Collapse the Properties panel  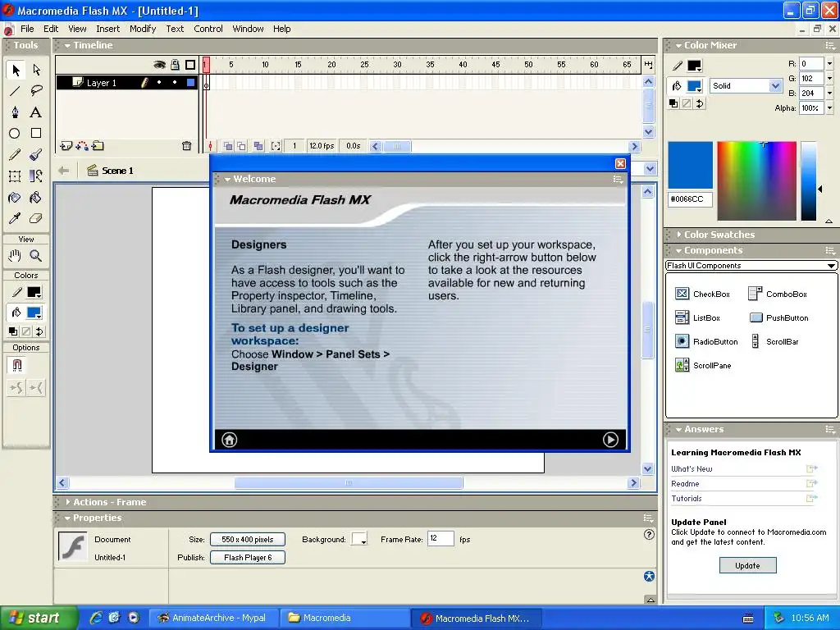tap(67, 518)
